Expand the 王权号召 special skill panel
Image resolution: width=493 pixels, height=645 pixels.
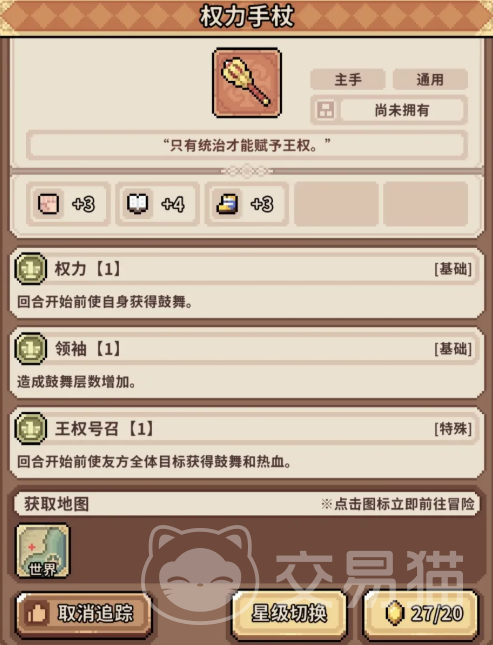point(246,443)
